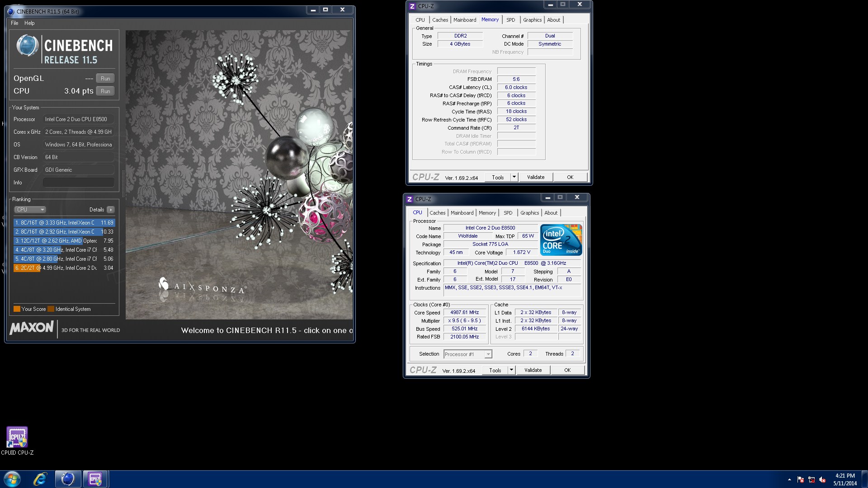Switch to SPD tab in upper CPU-Z
Screen dimensions: 868x488
[510, 20]
